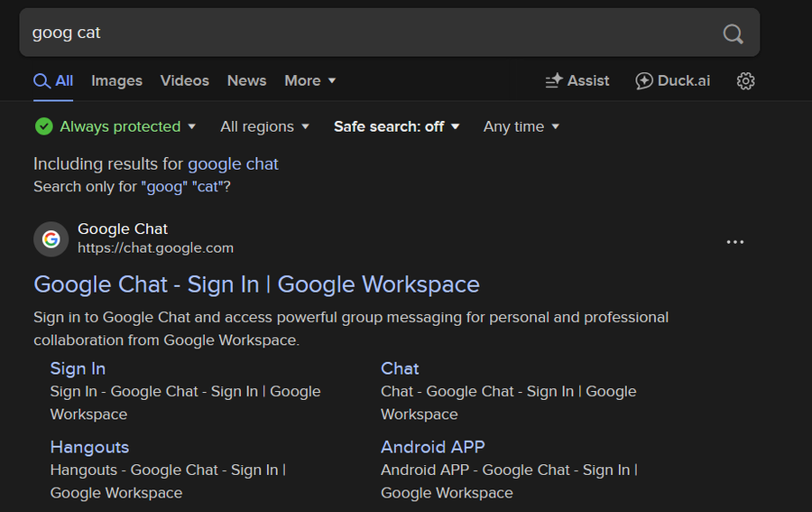
Task: Click the Google Chat site name
Action: 123,228
